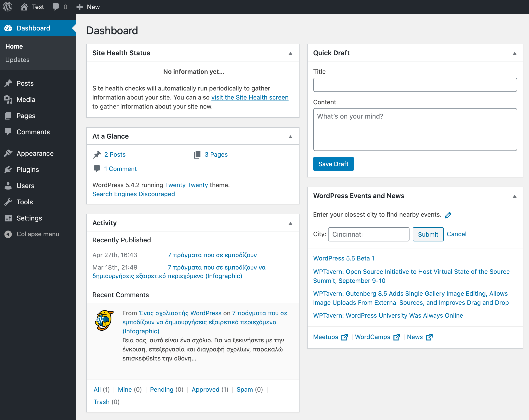View Trash comments
529x420 pixels.
(x=102, y=402)
